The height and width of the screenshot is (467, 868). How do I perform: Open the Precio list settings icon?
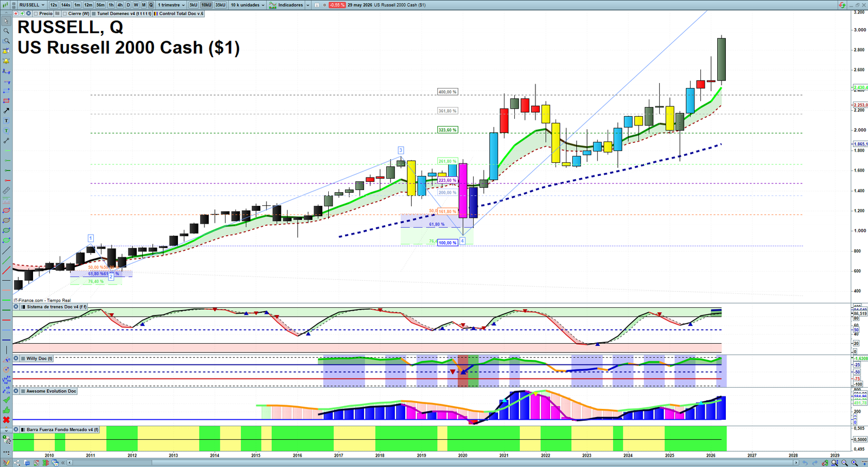pos(58,14)
